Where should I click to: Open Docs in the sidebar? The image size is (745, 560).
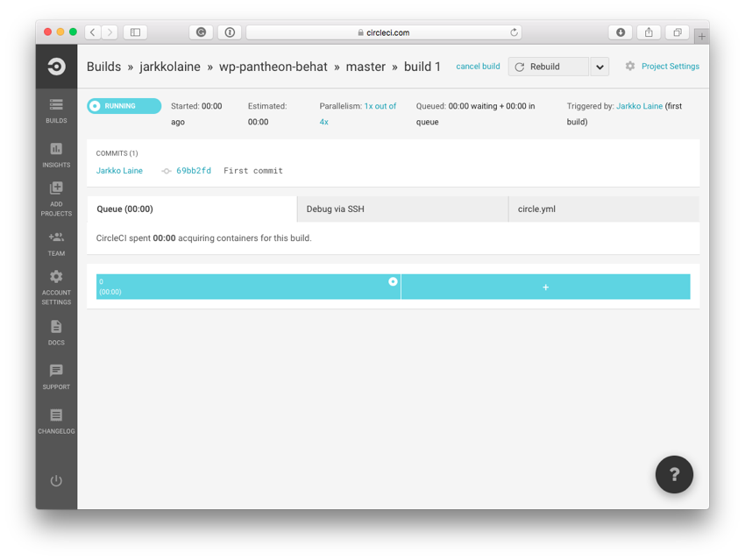[x=56, y=333]
